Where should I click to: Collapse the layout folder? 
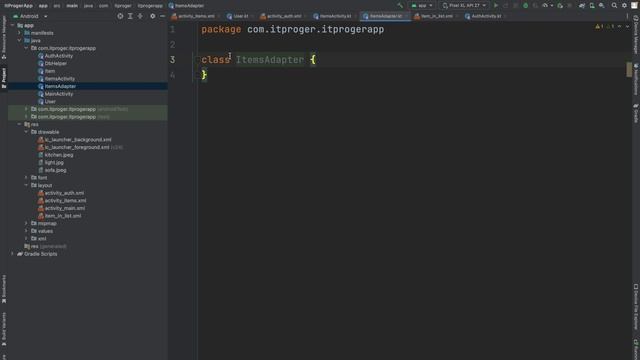tap(27, 185)
